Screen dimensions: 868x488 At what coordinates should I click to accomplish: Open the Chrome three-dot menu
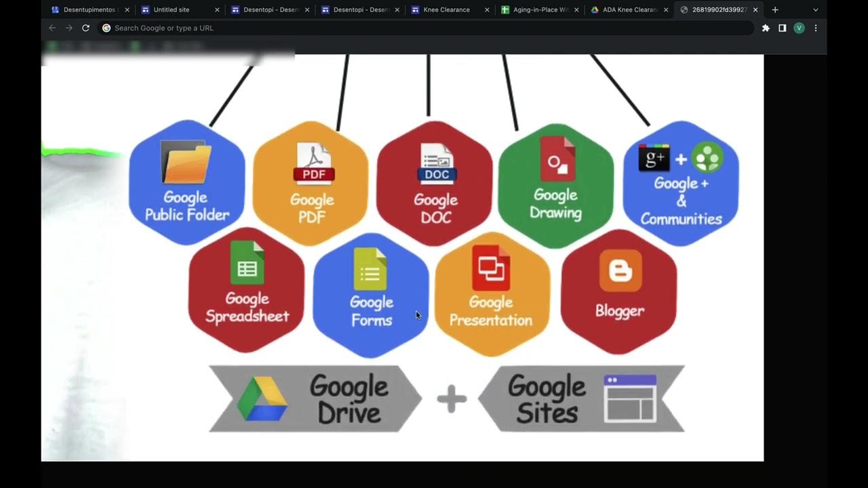(815, 28)
